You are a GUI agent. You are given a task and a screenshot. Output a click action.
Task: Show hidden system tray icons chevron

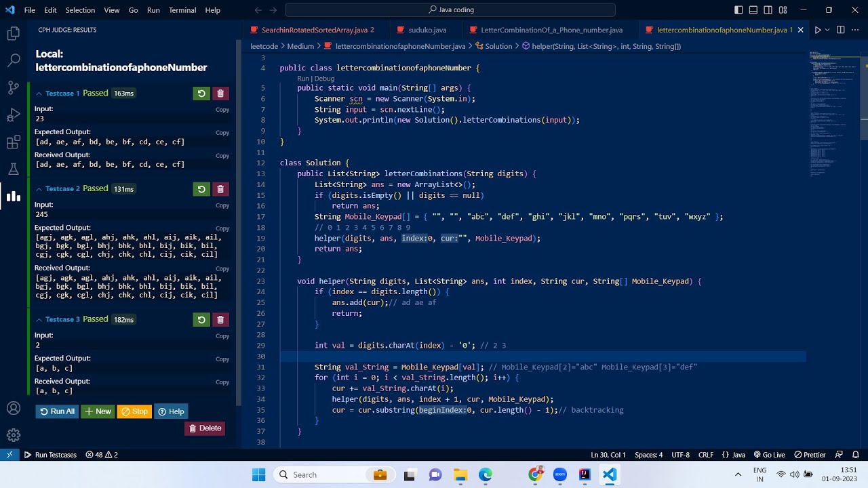[x=738, y=474]
